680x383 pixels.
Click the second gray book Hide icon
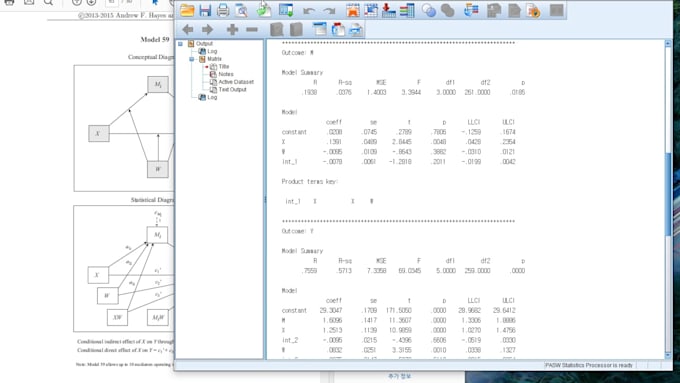[296, 29]
